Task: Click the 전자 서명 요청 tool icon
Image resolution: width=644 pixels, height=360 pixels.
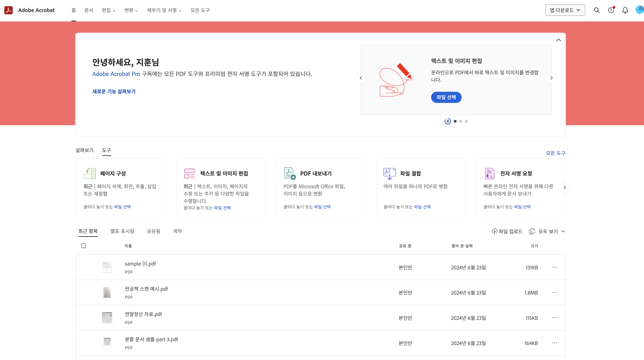Action: tap(490, 173)
